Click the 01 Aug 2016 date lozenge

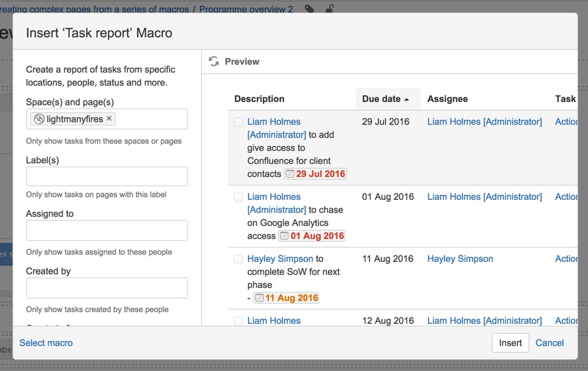(312, 236)
